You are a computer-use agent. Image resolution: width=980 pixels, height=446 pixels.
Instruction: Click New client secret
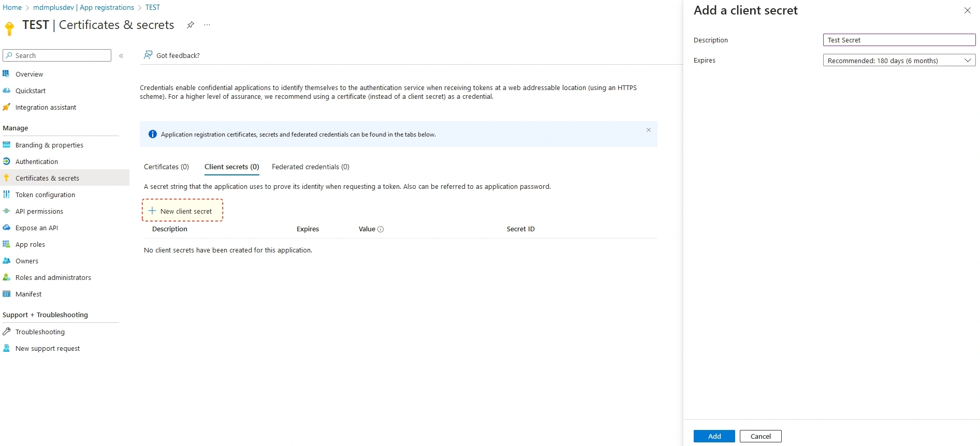pyautogui.click(x=182, y=211)
